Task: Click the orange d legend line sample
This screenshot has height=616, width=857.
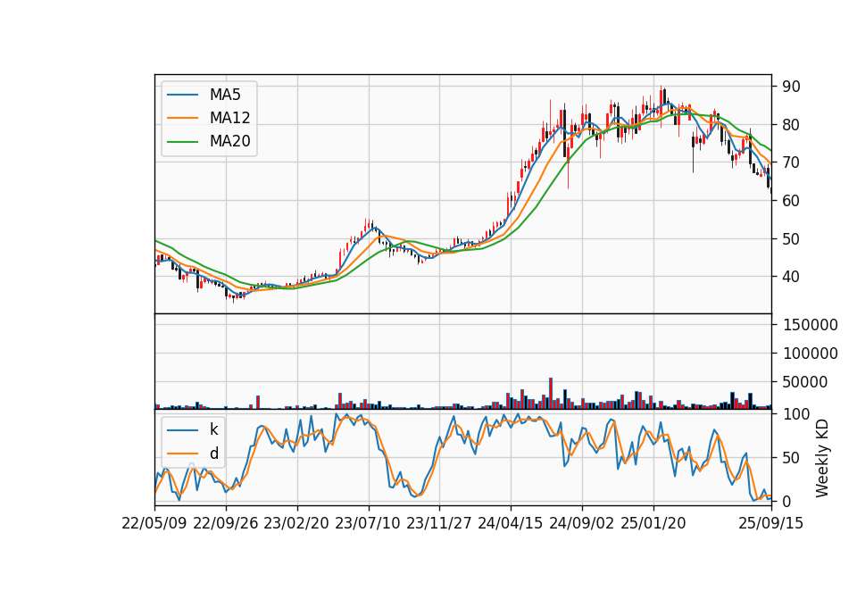Action: click(x=182, y=454)
